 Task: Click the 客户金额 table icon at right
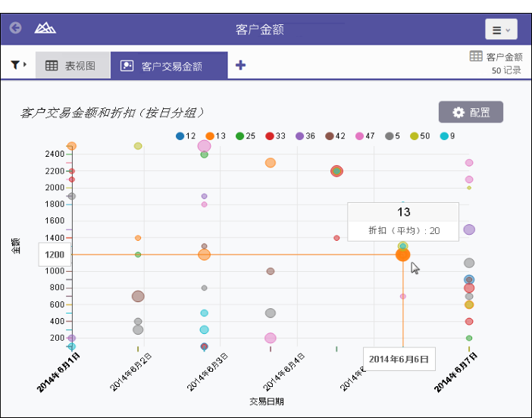pos(476,56)
